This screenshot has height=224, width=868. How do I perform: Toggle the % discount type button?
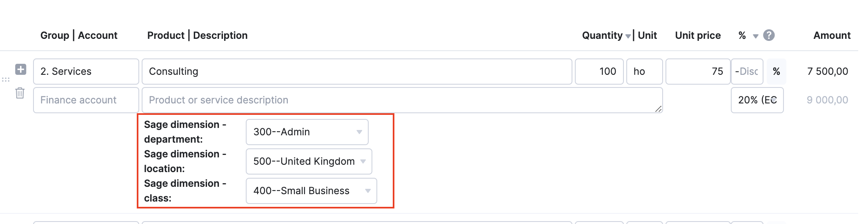tap(776, 72)
